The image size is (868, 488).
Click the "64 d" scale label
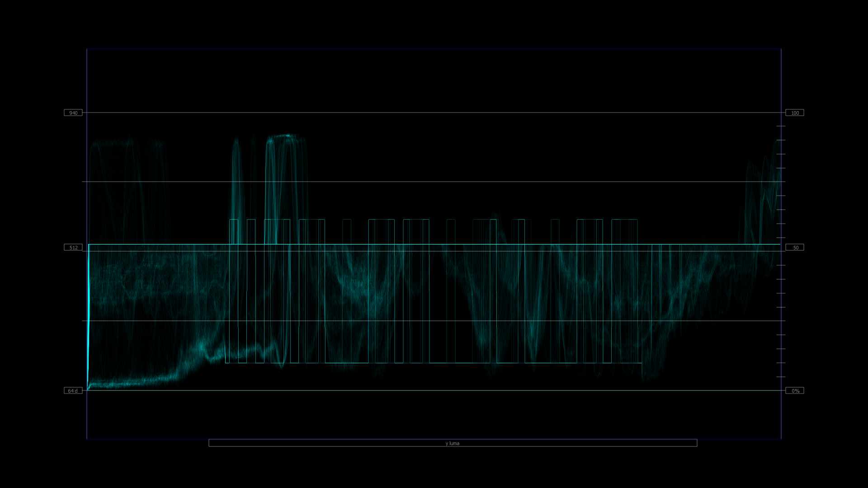73,390
